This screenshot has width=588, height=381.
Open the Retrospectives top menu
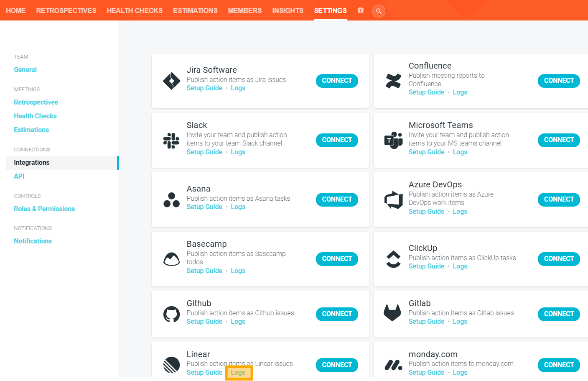click(66, 10)
